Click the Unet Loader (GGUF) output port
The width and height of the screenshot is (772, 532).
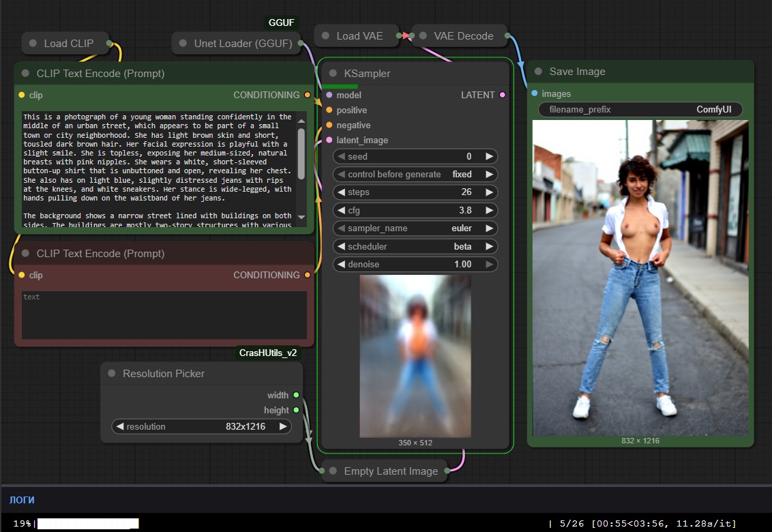[x=301, y=44]
